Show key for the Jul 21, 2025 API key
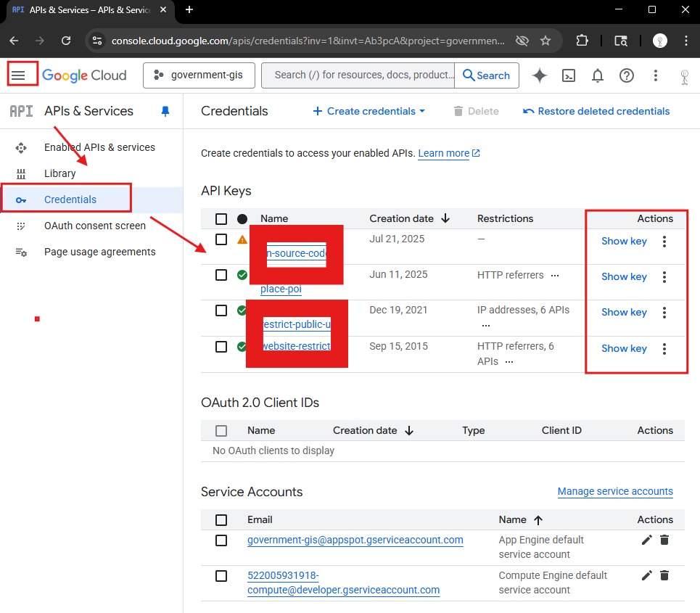Screen dimensions: 700x613 coord(624,241)
